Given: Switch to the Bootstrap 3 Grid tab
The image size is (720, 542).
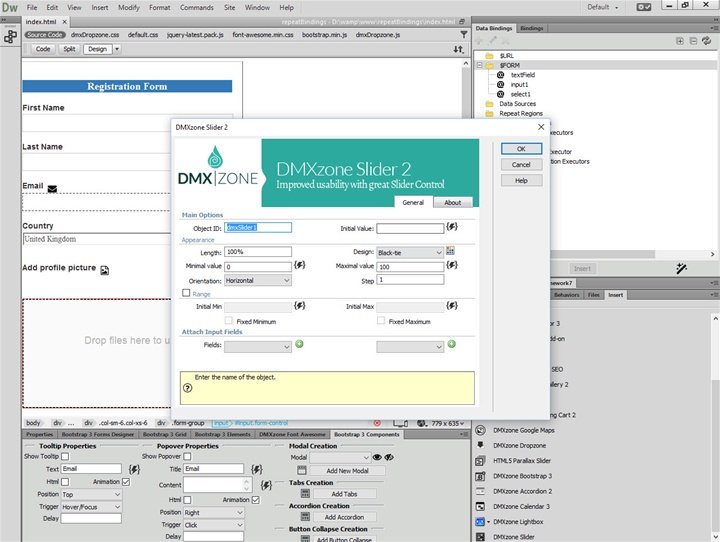Looking at the screenshot, I should click(164, 434).
